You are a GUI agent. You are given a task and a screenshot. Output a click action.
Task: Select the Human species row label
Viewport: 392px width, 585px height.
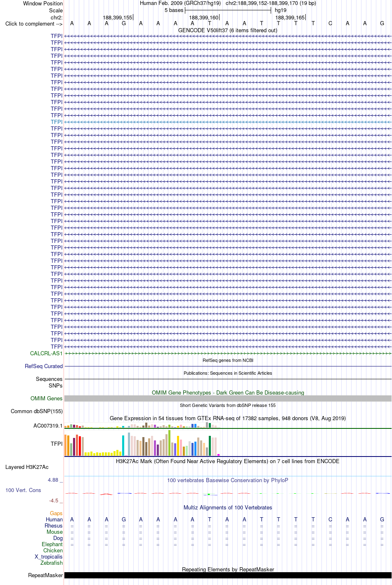[x=54, y=519]
